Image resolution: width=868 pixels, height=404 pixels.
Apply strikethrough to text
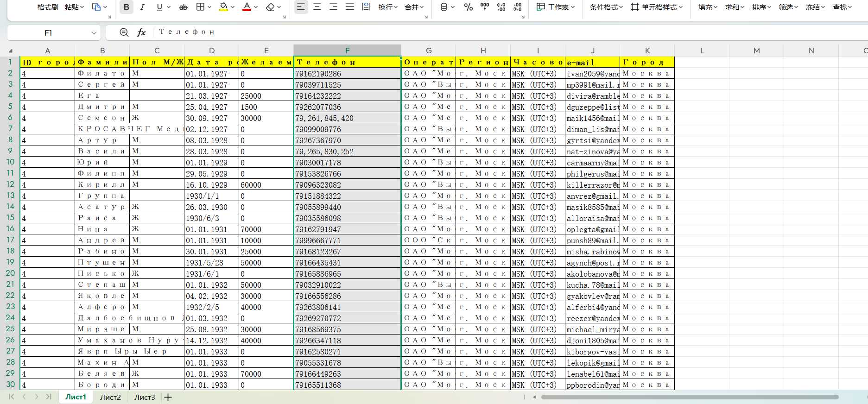[x=184, y=7]
